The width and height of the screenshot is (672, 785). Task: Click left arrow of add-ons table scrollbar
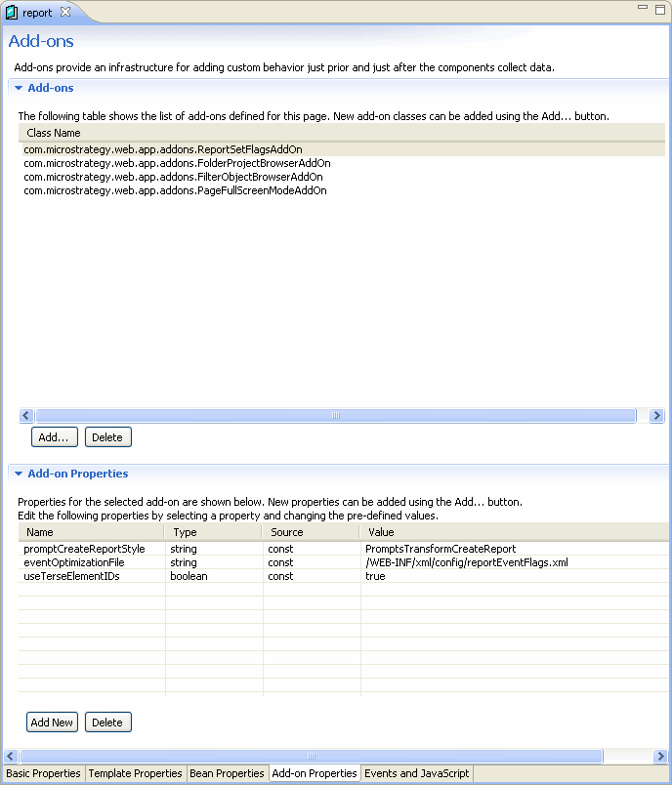(26, 416)
